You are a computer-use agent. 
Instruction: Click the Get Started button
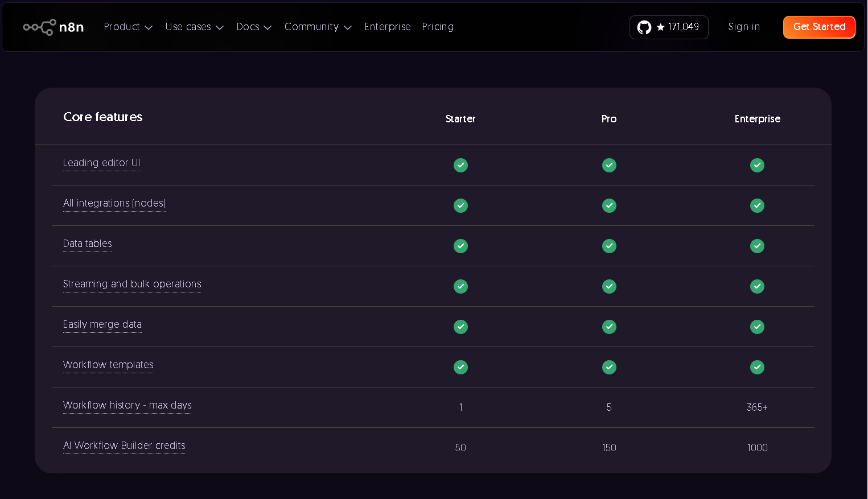point(819,27)
